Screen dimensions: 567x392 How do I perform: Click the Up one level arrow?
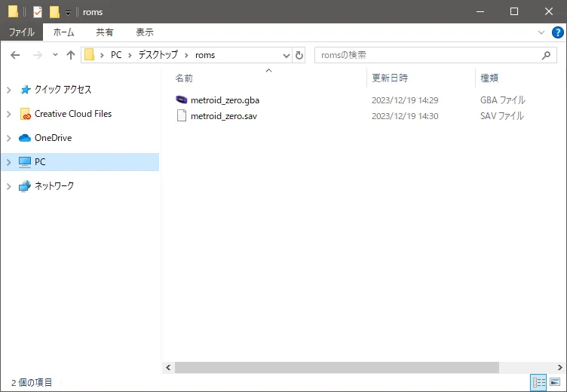(71, 55)
